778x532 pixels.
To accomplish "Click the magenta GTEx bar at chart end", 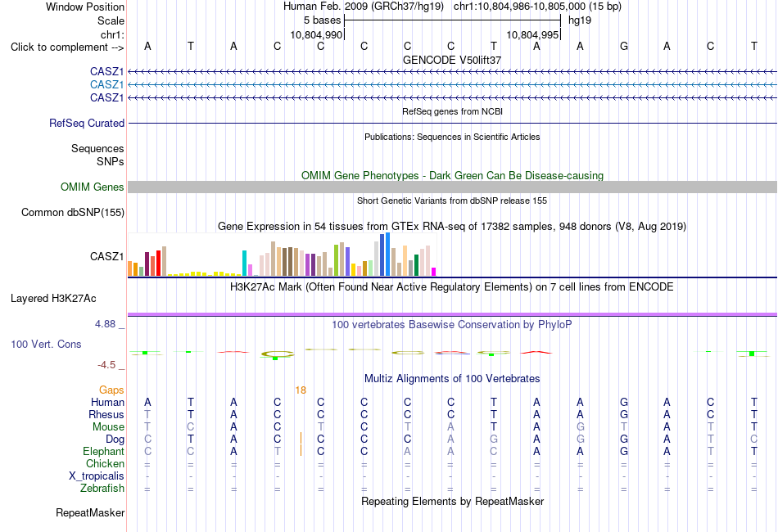I will pos(434,272).
